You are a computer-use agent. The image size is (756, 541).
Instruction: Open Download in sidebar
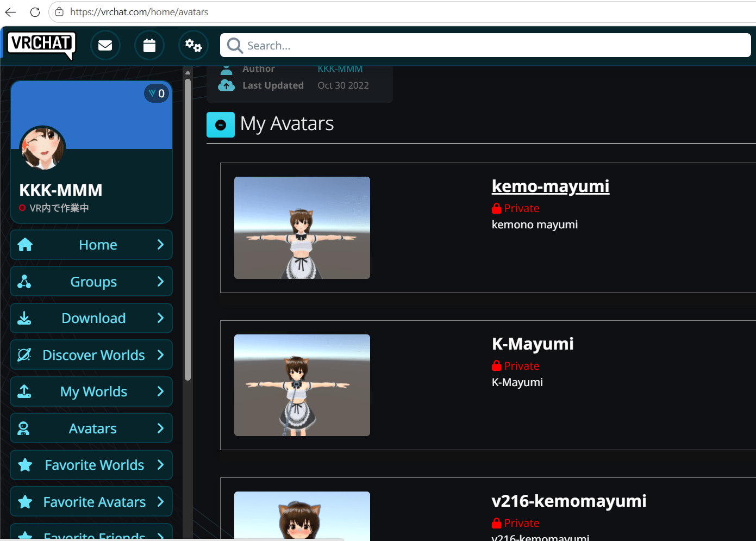pos(91,318)
